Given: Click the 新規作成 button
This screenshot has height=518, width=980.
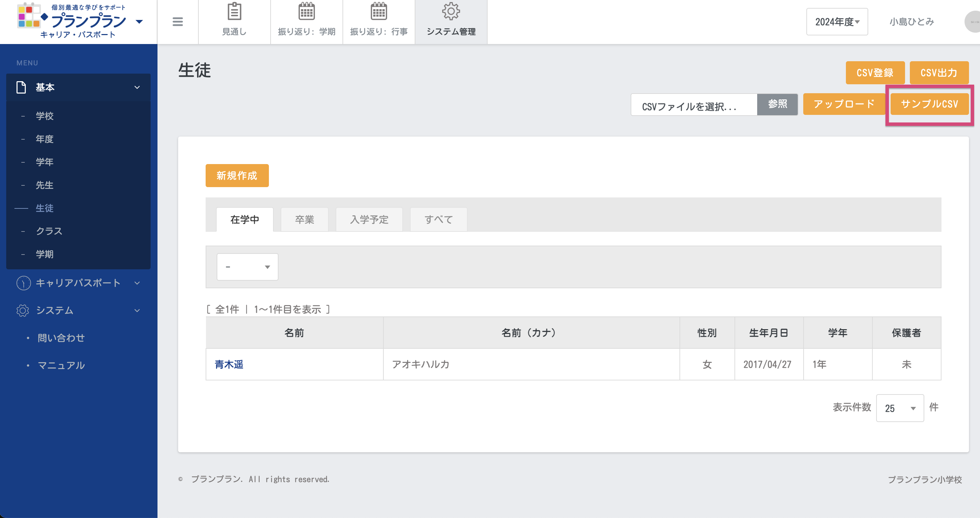Looking at the screenshot, I should pyautogui.click(x=237, y=175).
